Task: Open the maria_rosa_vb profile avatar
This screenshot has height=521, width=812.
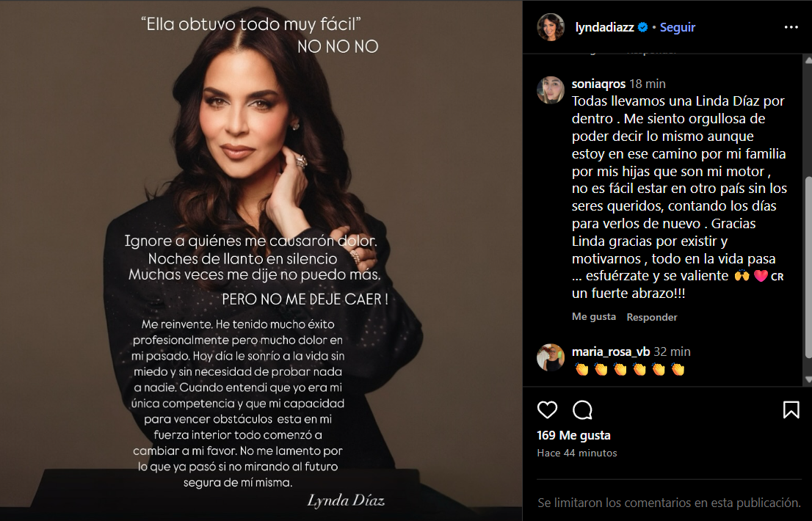Action: coord(551,357)
